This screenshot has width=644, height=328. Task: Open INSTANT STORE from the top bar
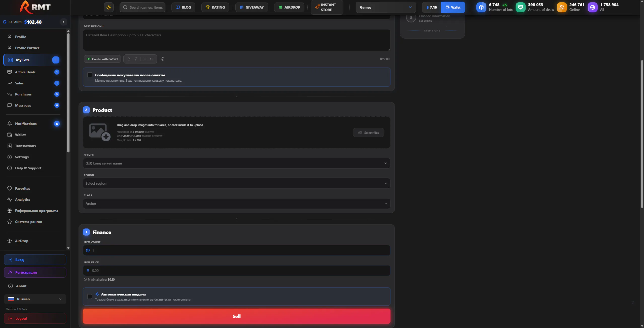tap(327, 7)
